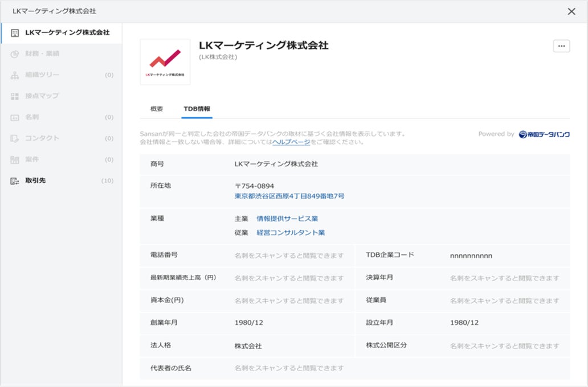Open 案件 in the sidebar
The width and height of the screenshot is (588, 387).
coord(61,159)
